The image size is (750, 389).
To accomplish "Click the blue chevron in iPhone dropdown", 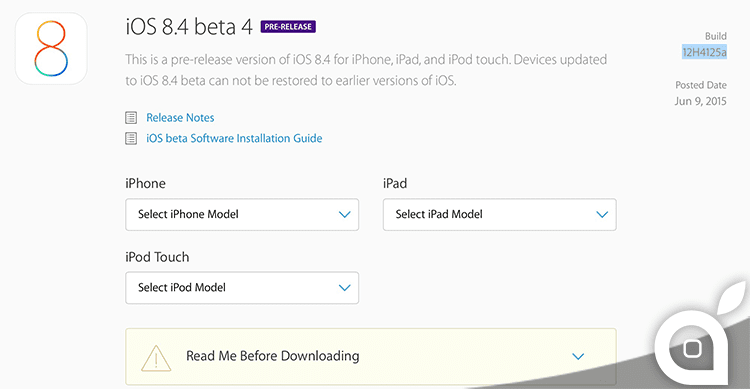I will pos(344,214).
